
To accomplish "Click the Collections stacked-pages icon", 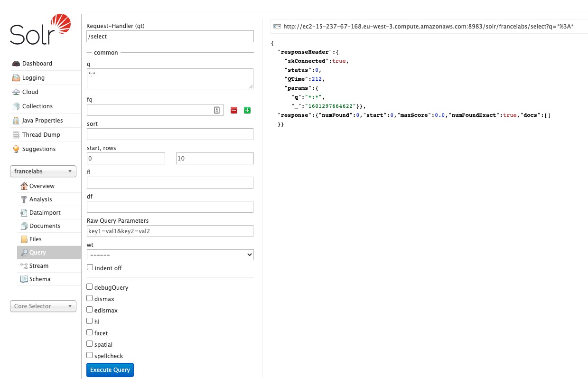I will click(x=16, y=106).
